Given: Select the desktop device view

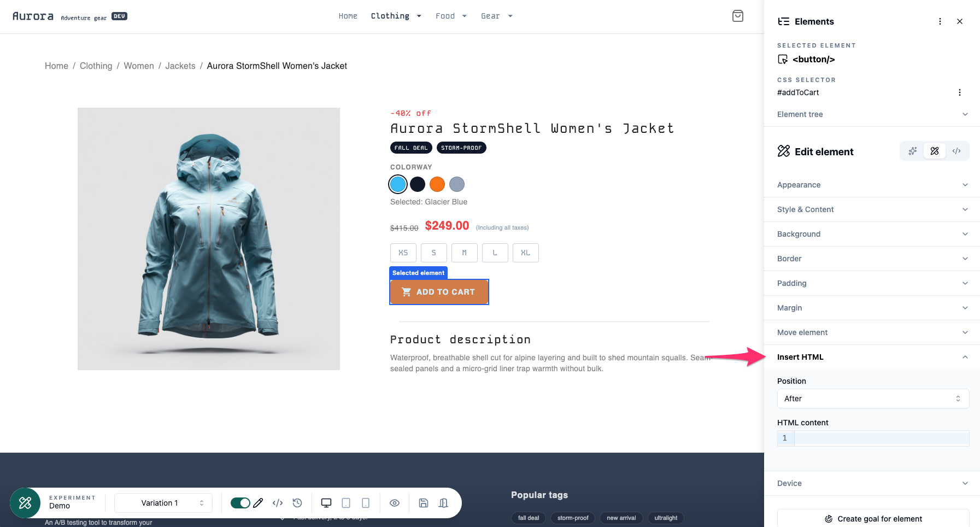Looking at the screenshot, I should click(326, 503).
